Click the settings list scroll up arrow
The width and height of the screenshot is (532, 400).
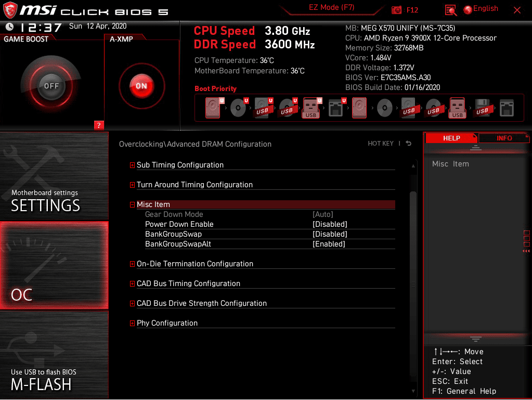pyautogui.click(x=413, y=166)
